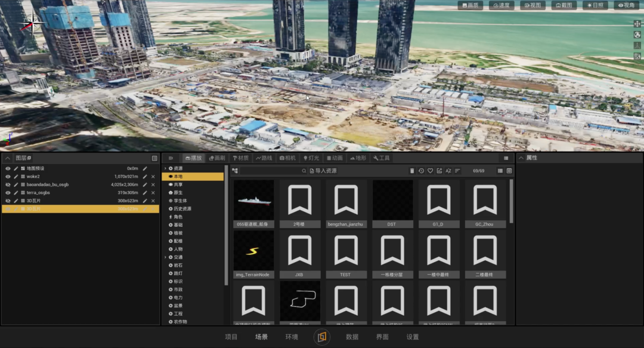The height and width of the screenshot is (348, 644).
Task: Select 植被 category in tree
Action: [x=178, y=233]
